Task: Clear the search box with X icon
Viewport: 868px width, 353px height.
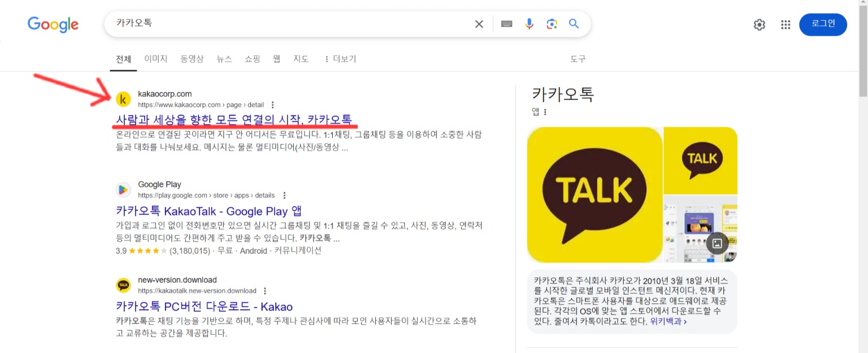Action: (479, 24)
